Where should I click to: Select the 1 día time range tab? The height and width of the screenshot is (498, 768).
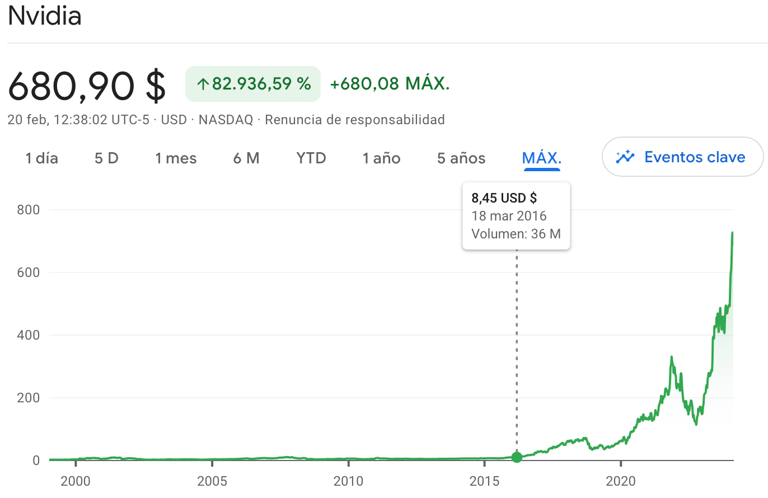(x=41, y=158)
